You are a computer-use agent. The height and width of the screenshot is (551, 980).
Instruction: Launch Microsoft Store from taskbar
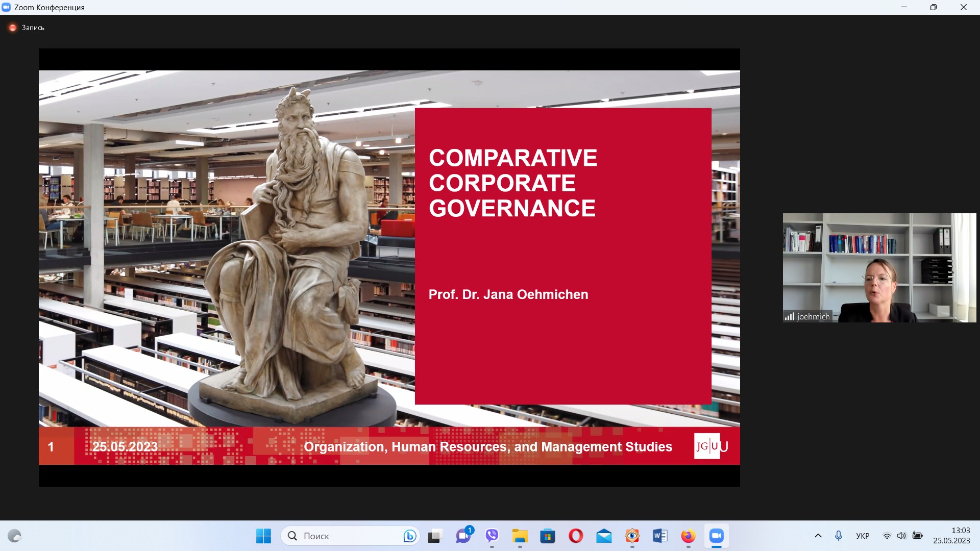coord(548,536)
